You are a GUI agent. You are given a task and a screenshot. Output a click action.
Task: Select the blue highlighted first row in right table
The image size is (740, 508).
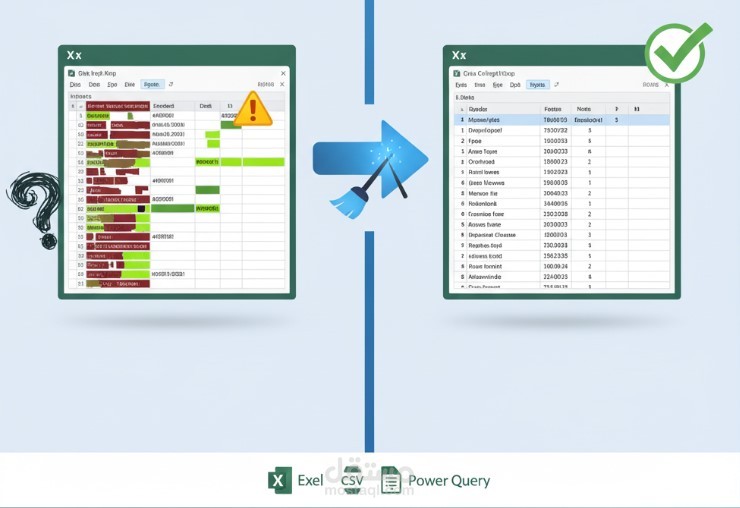(562, 120)
